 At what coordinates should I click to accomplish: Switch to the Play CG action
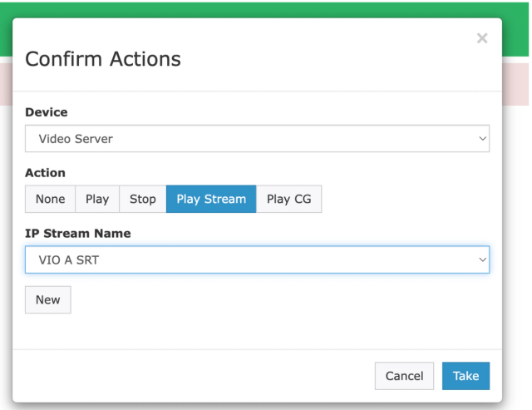pyautogui.click(x=288, y=200)
